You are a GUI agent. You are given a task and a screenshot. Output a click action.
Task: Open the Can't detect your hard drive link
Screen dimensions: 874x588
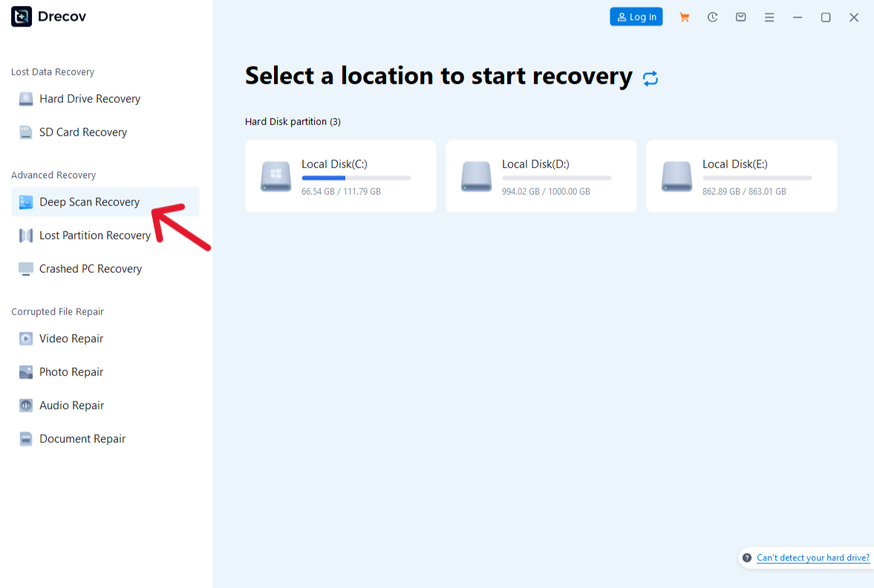point(812,558)
